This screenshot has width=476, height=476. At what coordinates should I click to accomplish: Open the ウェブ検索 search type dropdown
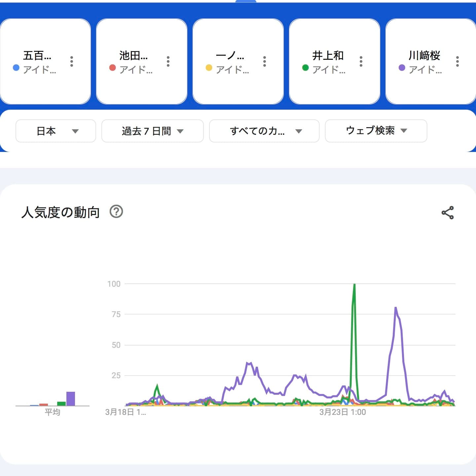click(376, 131)
